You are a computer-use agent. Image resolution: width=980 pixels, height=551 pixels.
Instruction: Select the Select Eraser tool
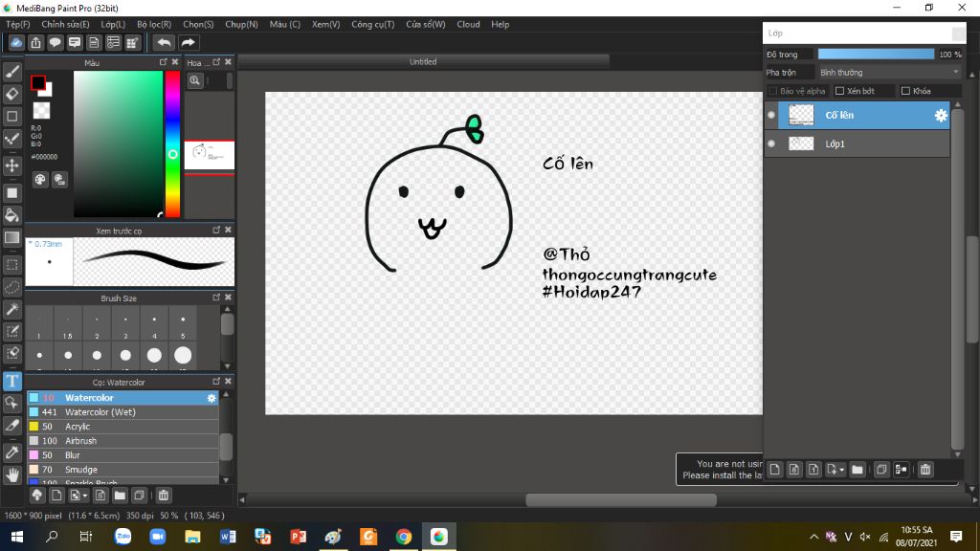pos(11,354)
